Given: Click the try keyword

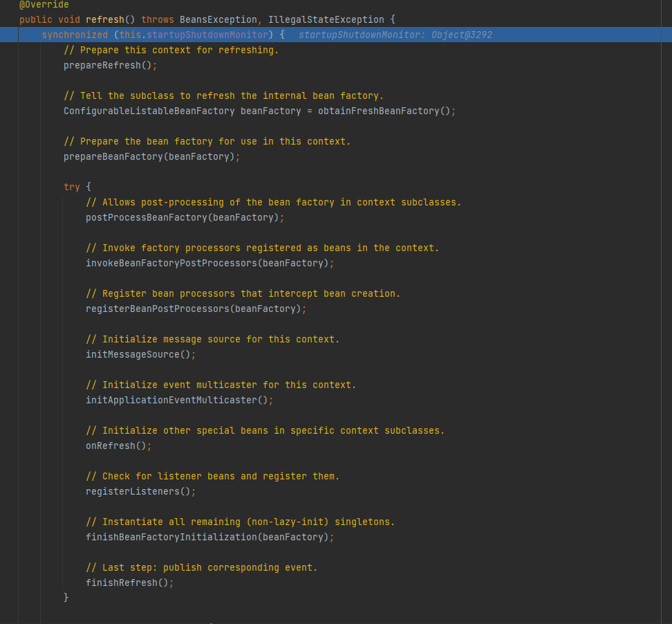Looking at the screenshot, I should coord(72,187).
